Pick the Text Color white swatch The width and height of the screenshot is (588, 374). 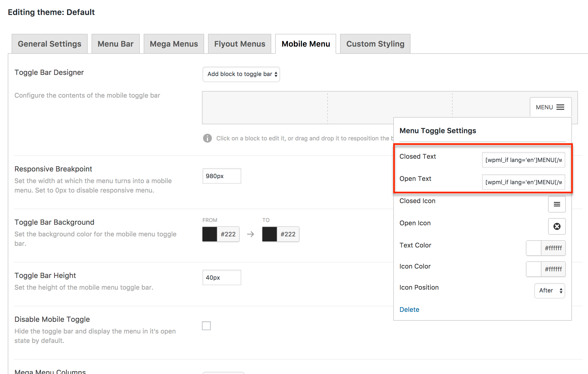(533, 248)
